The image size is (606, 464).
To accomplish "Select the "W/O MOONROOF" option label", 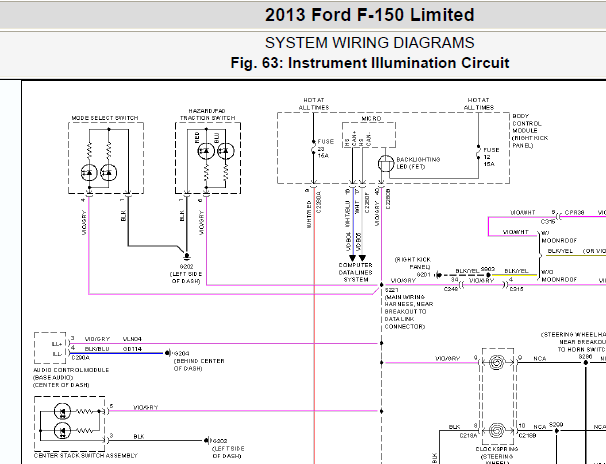I will tap(559, 275).
